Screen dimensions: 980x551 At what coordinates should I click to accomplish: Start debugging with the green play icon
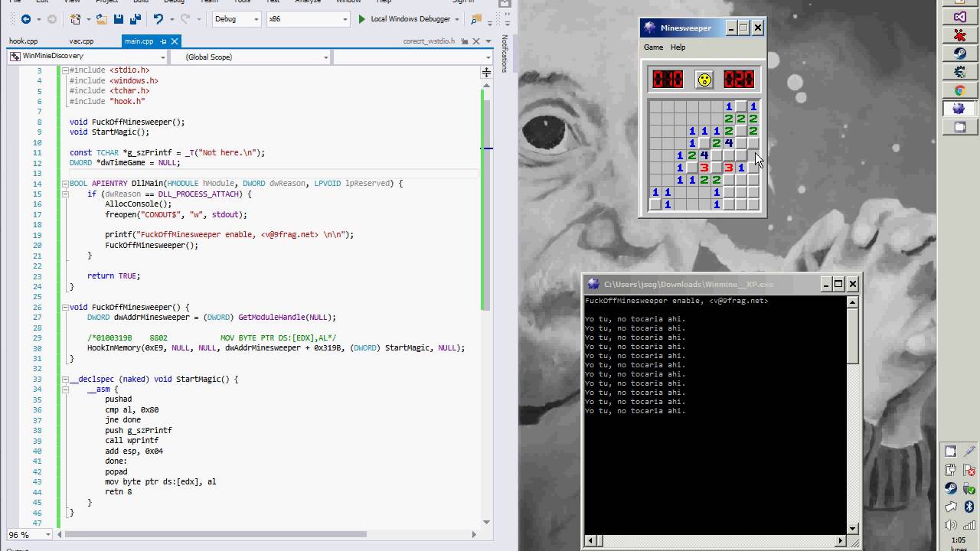[x=361, y=19]
